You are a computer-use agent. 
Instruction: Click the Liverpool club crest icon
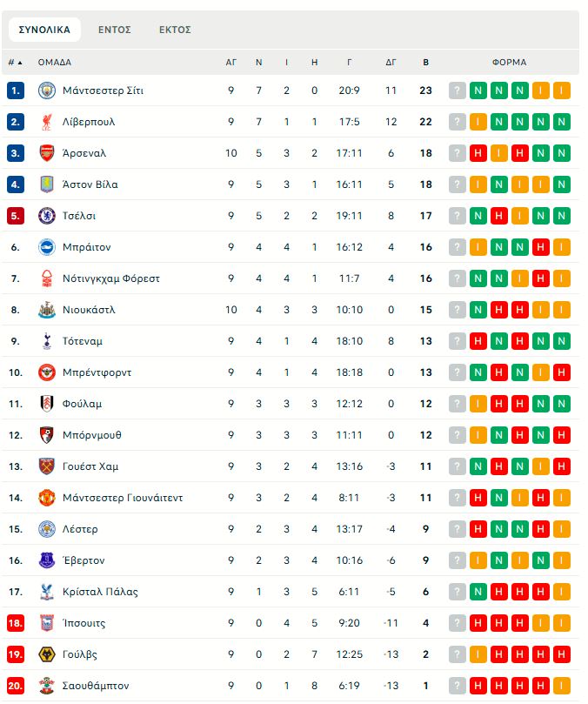coord(47,122)
